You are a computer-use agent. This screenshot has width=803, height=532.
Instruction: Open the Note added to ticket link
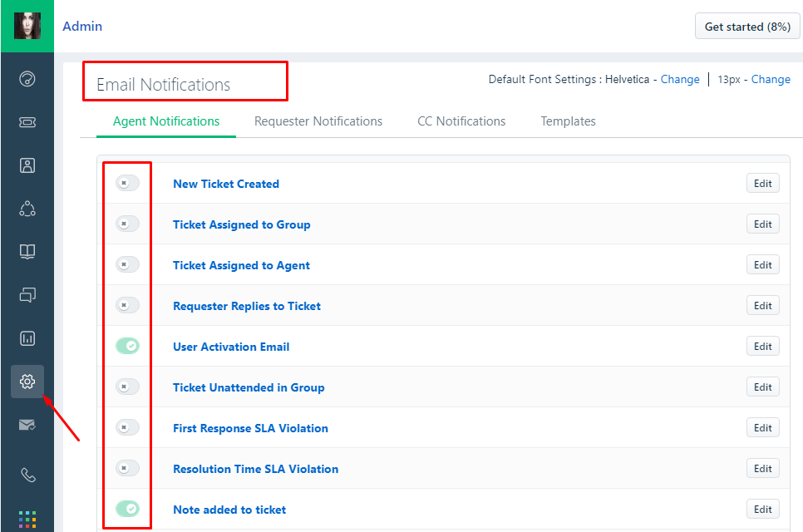[x=229, y=510]
